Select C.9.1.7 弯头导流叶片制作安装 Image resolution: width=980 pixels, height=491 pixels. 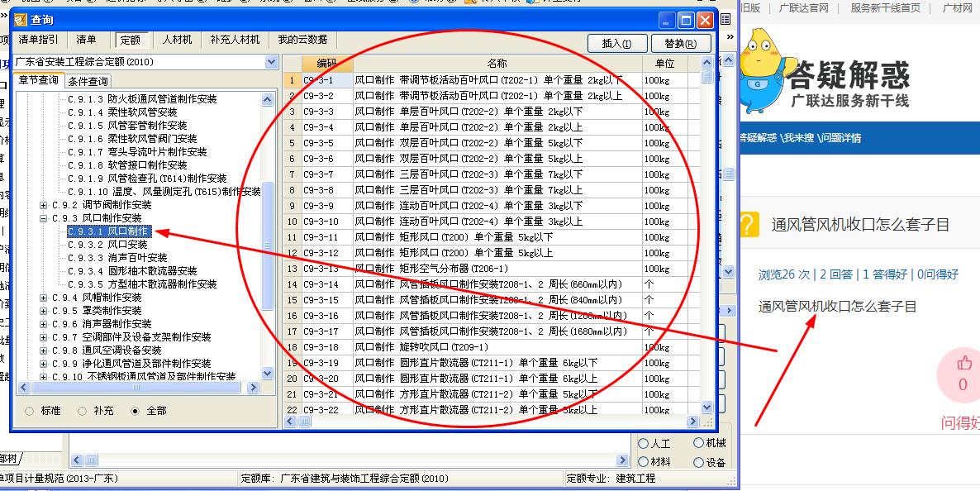click(x=137, y=152)
